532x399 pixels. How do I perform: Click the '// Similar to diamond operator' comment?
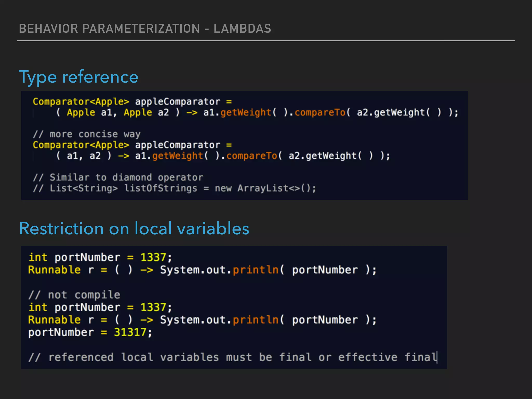(118, 177)
